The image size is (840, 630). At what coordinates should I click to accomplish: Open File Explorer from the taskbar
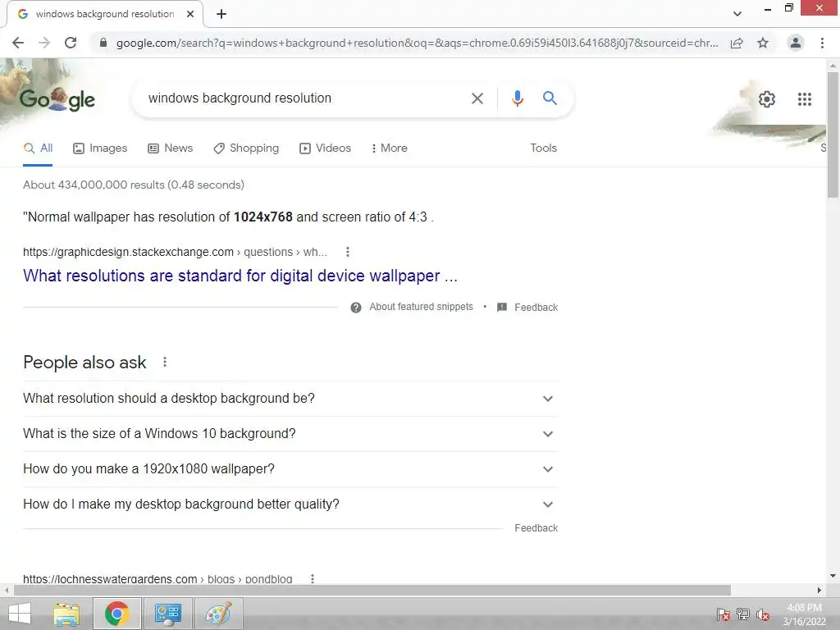click(x=66, y=614)
